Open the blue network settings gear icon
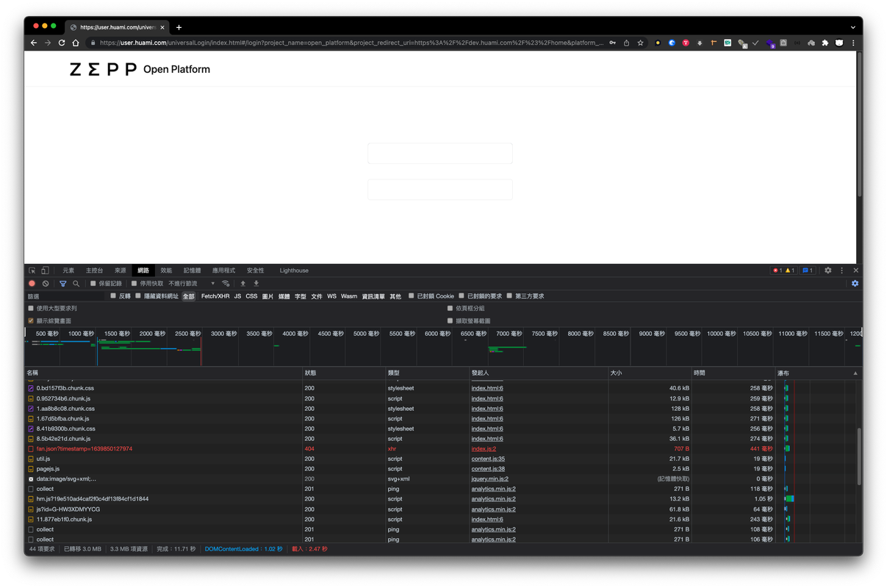The width and height of the screenshot is (887, 588). [x=855, y=284]
